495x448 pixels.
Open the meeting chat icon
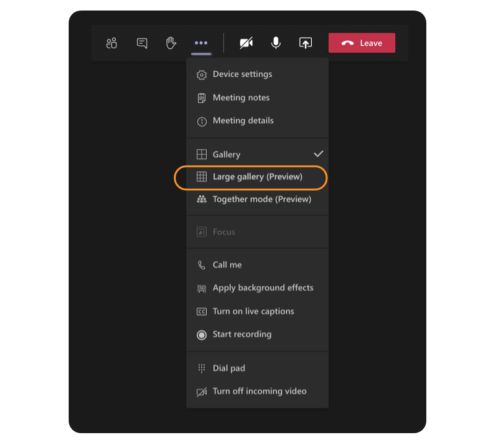click(x=142, y=43)
